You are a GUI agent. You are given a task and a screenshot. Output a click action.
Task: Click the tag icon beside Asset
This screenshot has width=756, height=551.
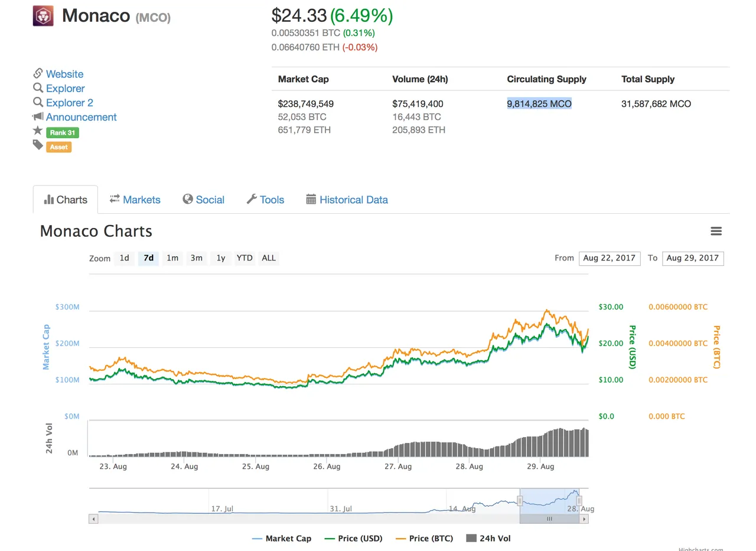point(38,145)
